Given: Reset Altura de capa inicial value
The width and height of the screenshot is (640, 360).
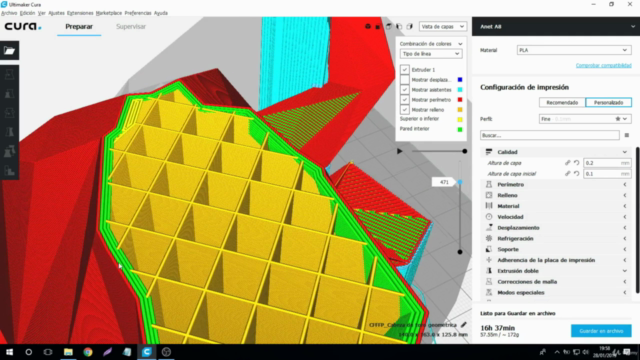Looking at the screenshot, I should click(x=576, y=173).
